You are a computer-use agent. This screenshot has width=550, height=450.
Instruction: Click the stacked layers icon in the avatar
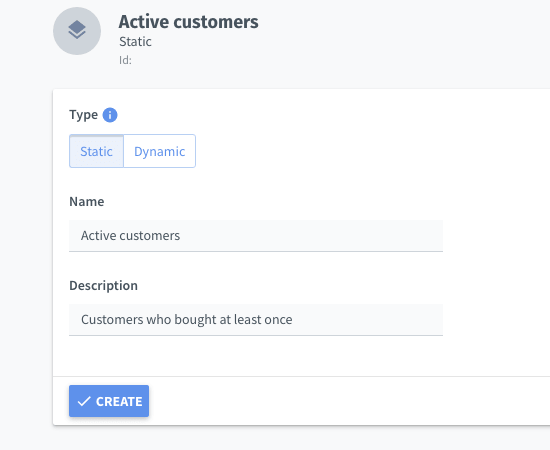click(x=77, y=30)
